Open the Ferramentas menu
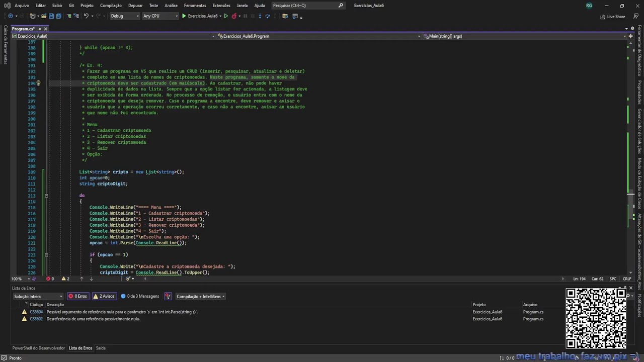The width and height of the screenshot is (644, 362). (x=195, y=6)
